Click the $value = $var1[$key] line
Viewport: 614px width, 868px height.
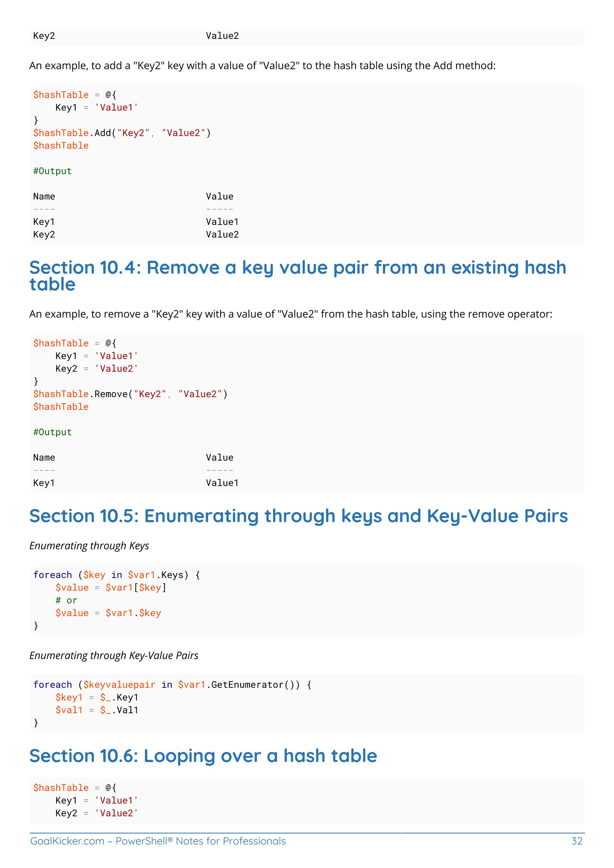point(111,588)
